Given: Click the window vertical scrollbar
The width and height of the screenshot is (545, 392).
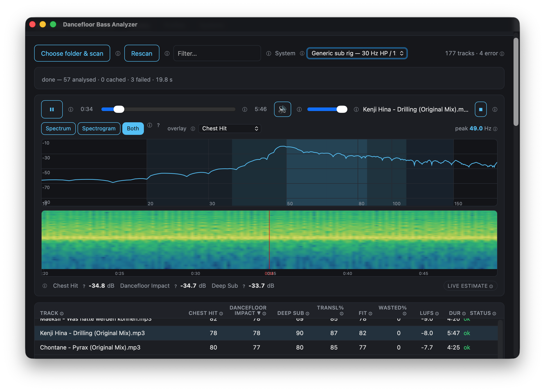Looking at the screenshot, I should click(x=516, y=82).
